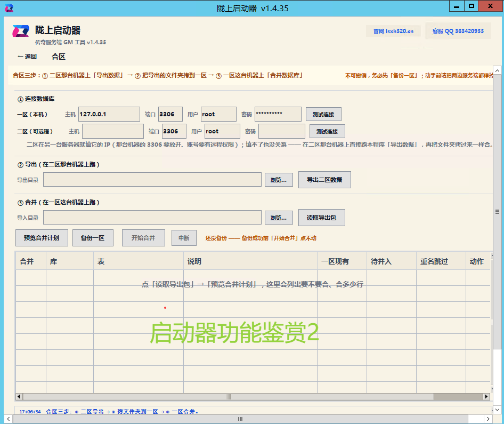Click the log line starting 17:06:34
Screen dimensions: 504x424
click(109, 411)
